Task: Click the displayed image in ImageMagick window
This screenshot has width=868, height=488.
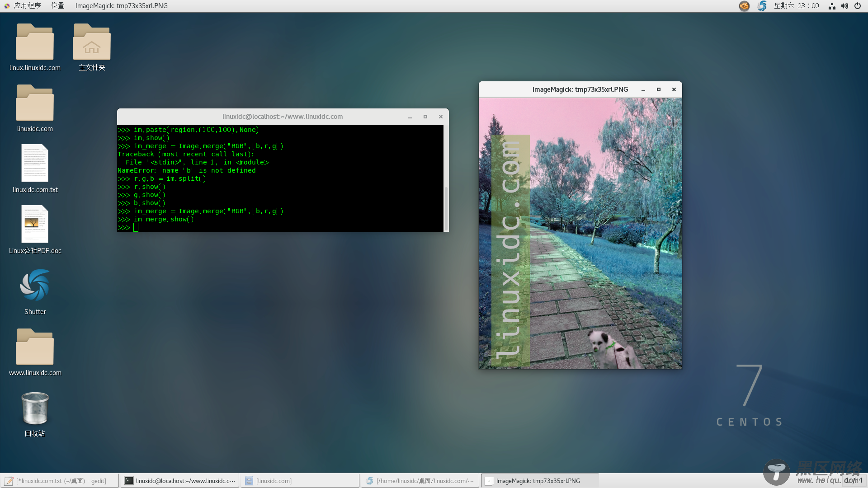Action: click(x=580, y=234)
